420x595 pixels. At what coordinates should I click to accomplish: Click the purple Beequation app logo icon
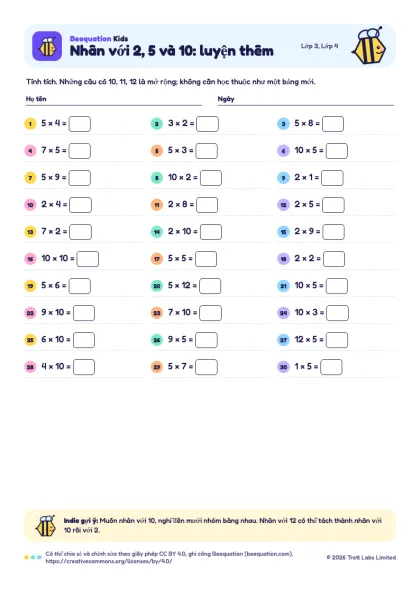[x=47, y=46]
